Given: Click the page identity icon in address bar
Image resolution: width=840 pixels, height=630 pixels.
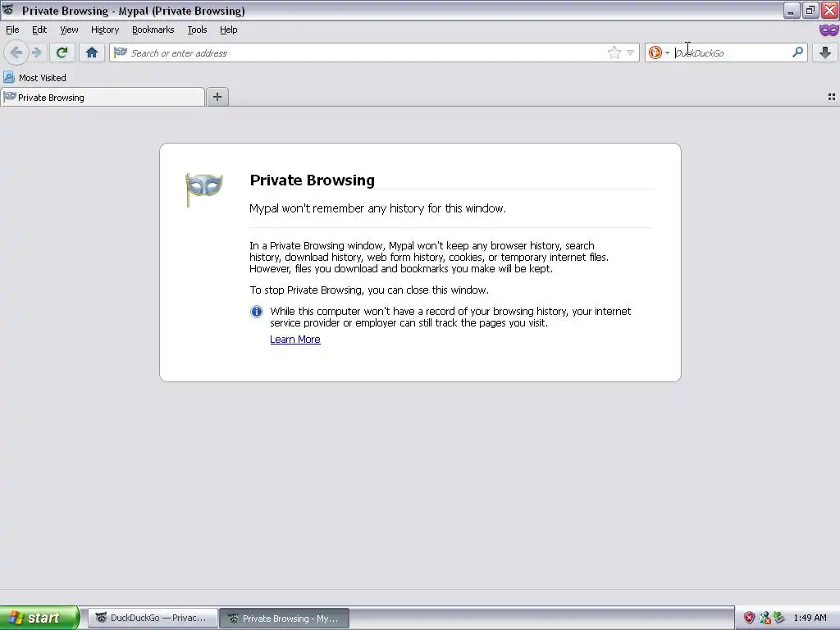Looking at the screenshot, I should click(121, 52).
